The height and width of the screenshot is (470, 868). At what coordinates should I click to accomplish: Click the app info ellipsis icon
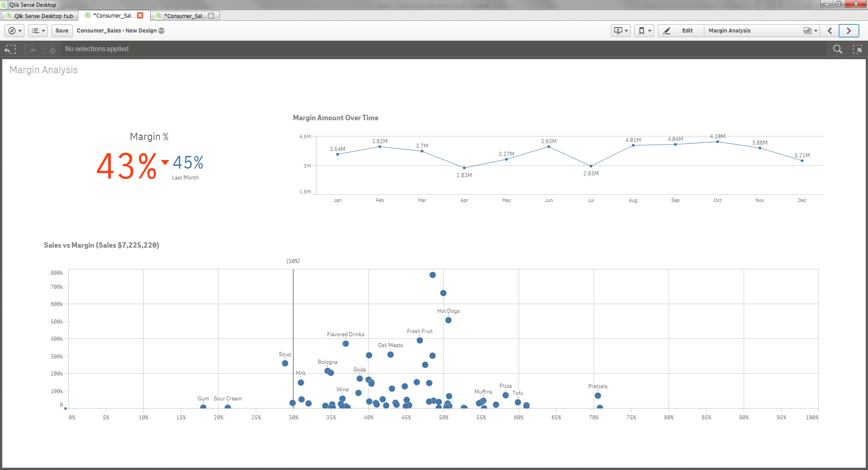(x=160, y=31)
